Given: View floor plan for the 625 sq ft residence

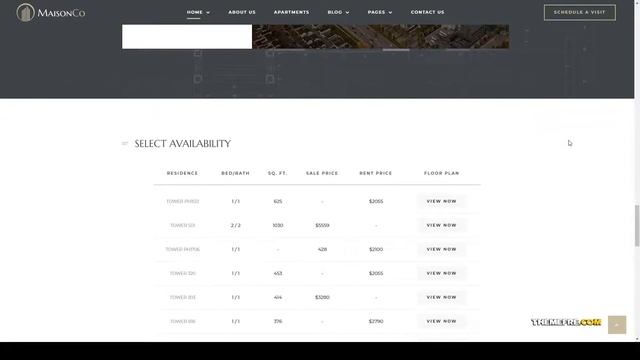Looking at the screenshot, I should pos(441,201).
